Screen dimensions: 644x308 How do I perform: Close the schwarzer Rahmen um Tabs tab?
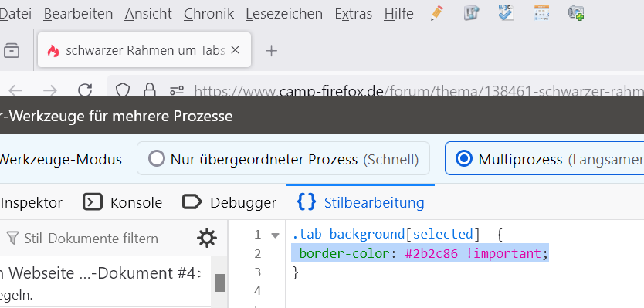pos(235,50)
